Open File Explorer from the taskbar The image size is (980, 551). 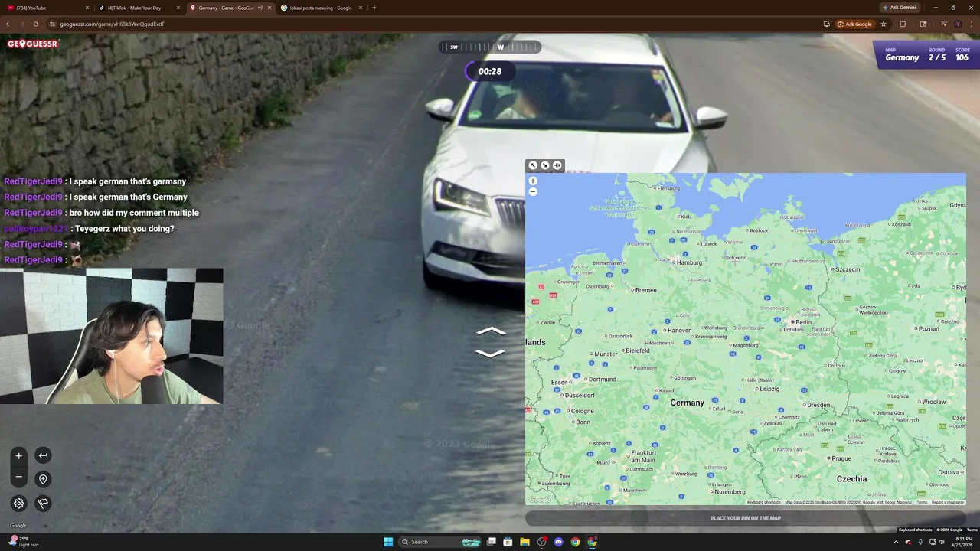click(525, 542)
